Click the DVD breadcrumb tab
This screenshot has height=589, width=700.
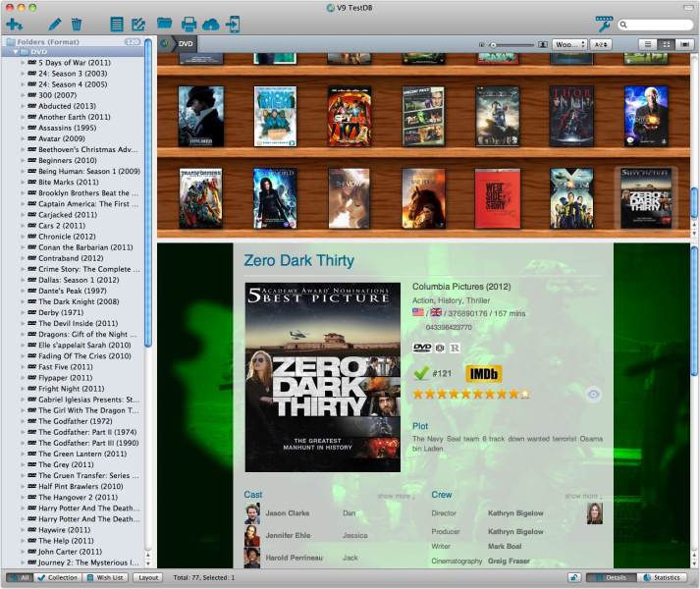[x=186, y=44]
